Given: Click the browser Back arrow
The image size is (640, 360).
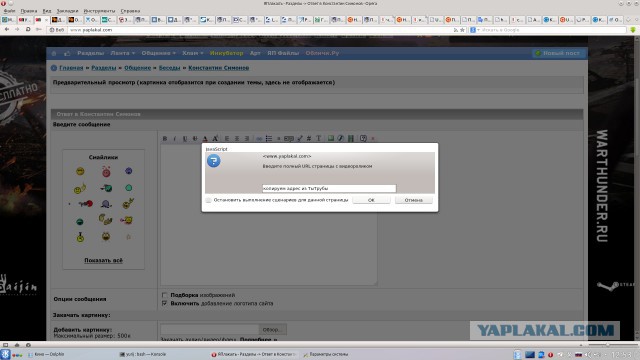Looking at the screenshot, I should point(7,29).
